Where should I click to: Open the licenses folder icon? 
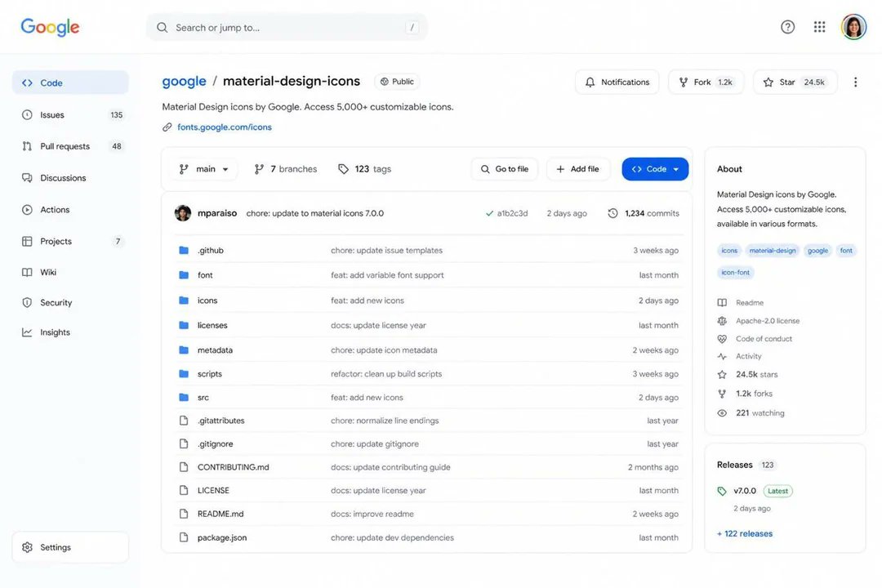pyautogui.click(x=184, y=325)
